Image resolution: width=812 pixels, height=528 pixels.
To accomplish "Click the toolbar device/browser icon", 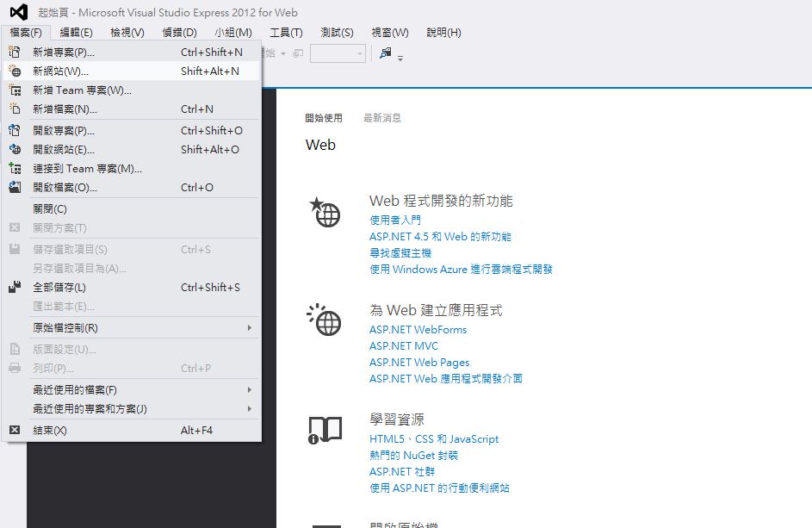I will click(x=385, y=53).
